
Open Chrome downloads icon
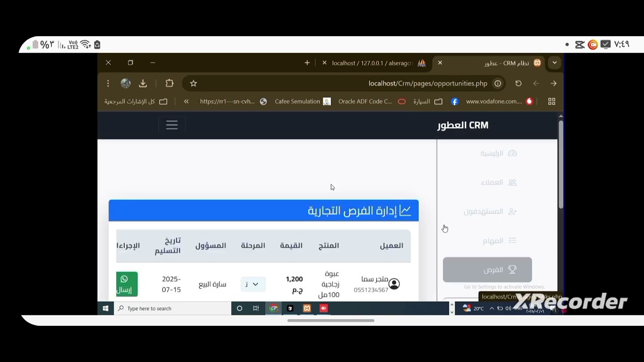(143, 83)
